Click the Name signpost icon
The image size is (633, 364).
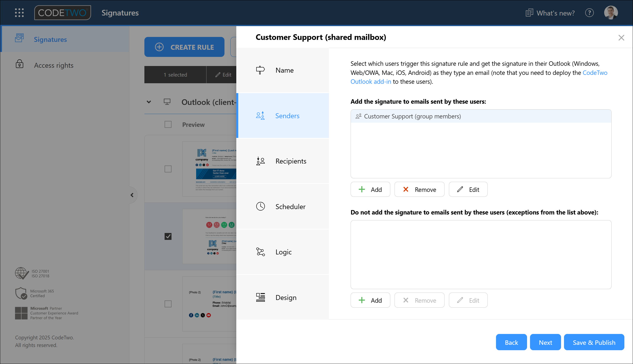(x=260, y=70)
